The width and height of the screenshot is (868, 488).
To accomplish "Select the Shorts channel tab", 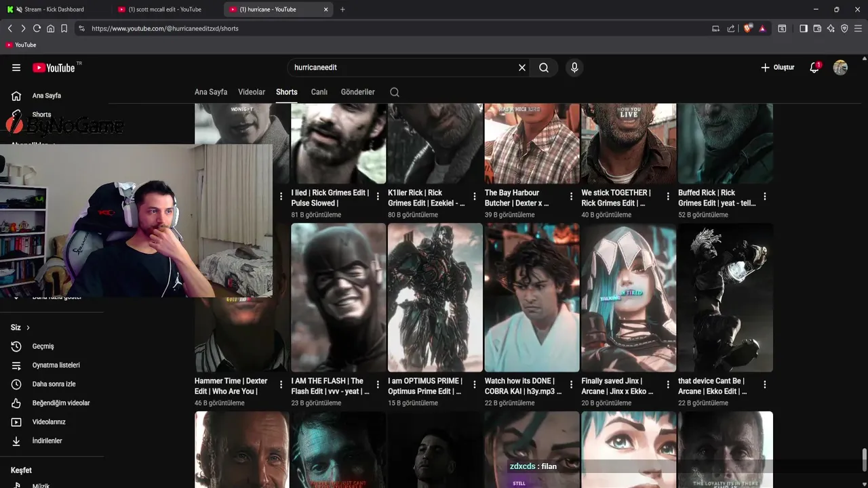I will pos(287,92).
